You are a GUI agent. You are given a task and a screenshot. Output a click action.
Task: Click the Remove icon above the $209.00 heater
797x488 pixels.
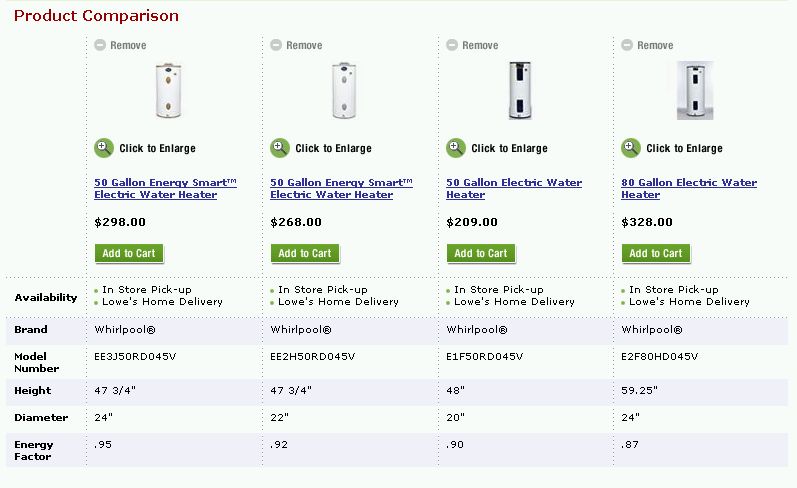[x=452, y=45]
